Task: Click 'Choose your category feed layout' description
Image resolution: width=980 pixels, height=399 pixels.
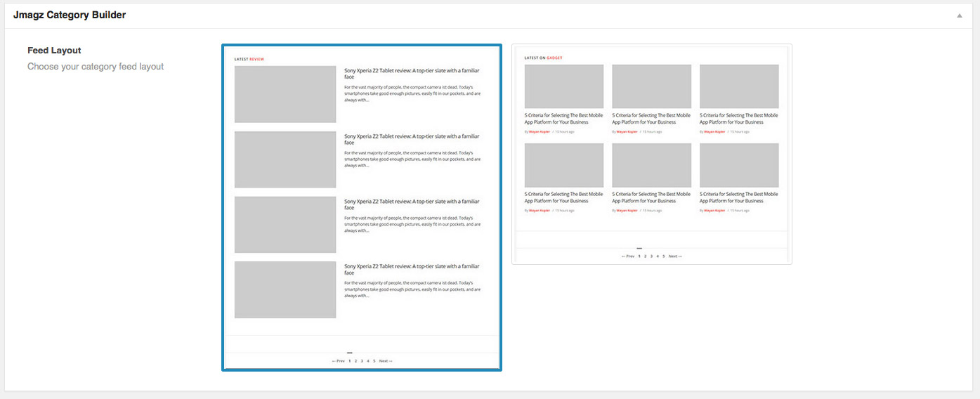Action: (96, 67)
